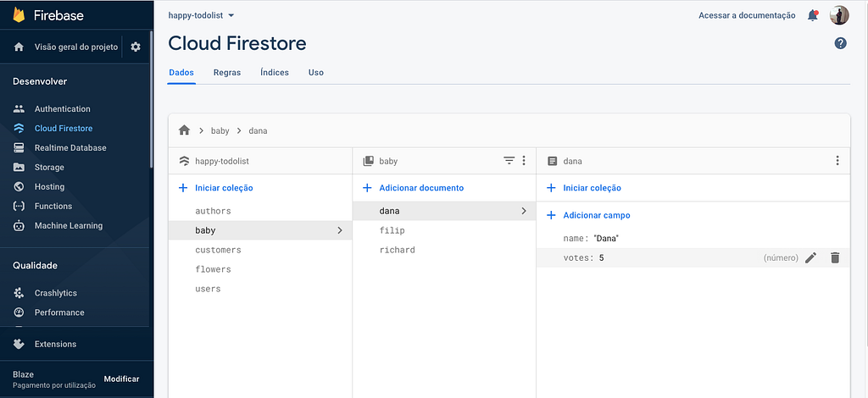Go to root via breadcrumb home icon
This screenshot has height=398, width=868.
point(184,130)
